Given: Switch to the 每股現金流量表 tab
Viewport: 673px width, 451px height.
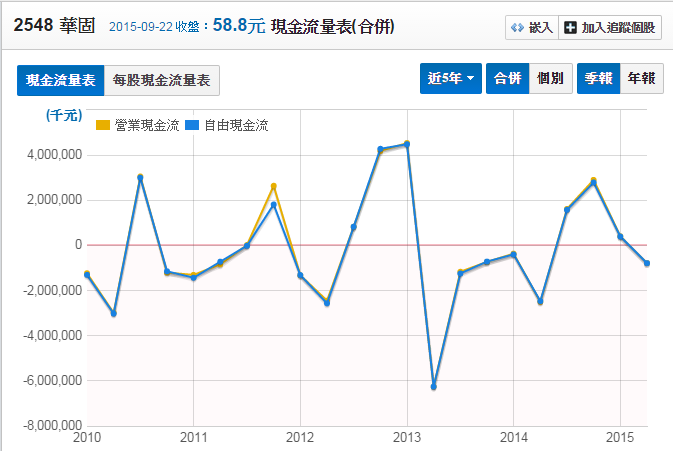Looking at the screenshot, I should click(162, 80).
